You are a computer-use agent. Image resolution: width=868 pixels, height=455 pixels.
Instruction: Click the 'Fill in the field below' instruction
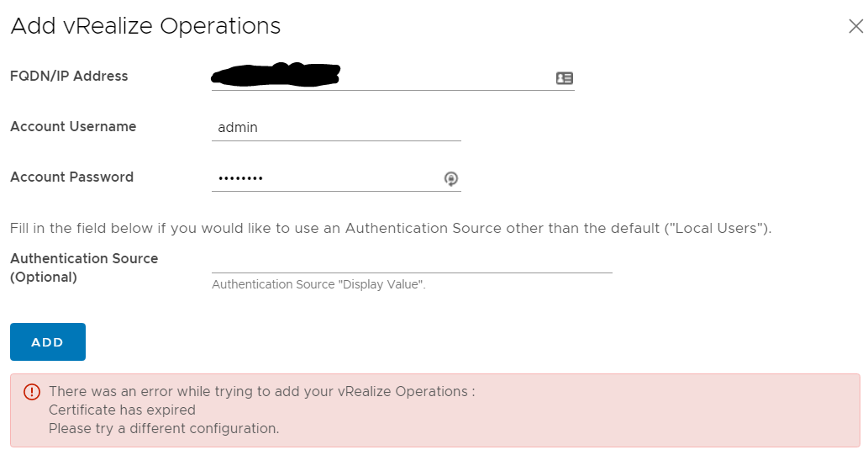click(x=391, y=228)
